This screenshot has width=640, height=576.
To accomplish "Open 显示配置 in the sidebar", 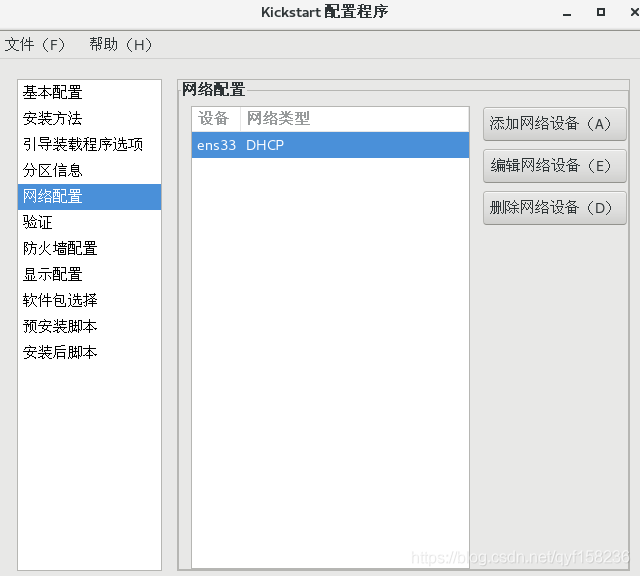I will point(89,275).
